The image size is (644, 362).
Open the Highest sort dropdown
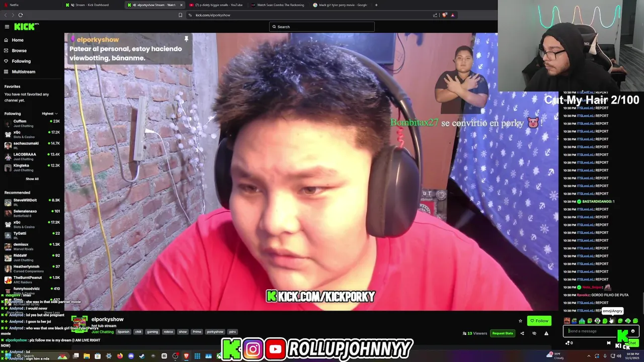coord(50,114)
